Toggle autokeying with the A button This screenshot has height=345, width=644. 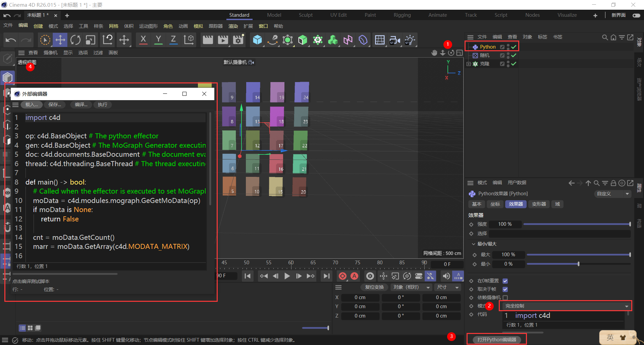[x=355, y=276]
